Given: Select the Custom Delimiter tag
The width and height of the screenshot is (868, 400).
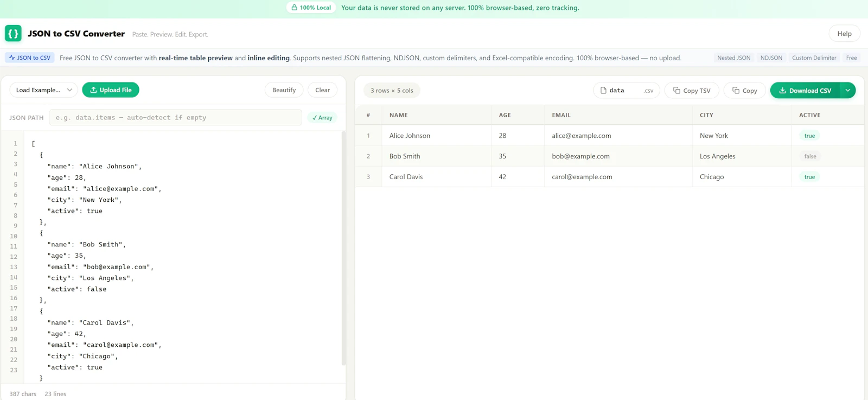Looking at the screenshot, I should (814, 58).
